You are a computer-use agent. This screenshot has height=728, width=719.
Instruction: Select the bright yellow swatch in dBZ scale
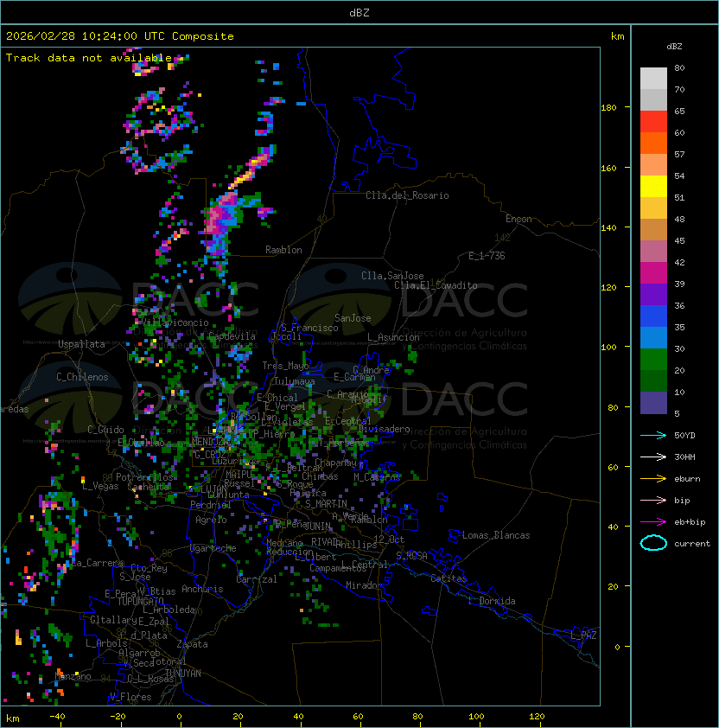(653, 187)
